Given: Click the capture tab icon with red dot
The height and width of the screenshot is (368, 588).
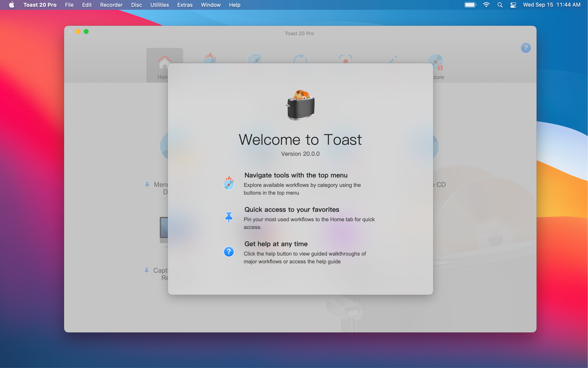Looking at the screenshot, I should click(345, 59).
